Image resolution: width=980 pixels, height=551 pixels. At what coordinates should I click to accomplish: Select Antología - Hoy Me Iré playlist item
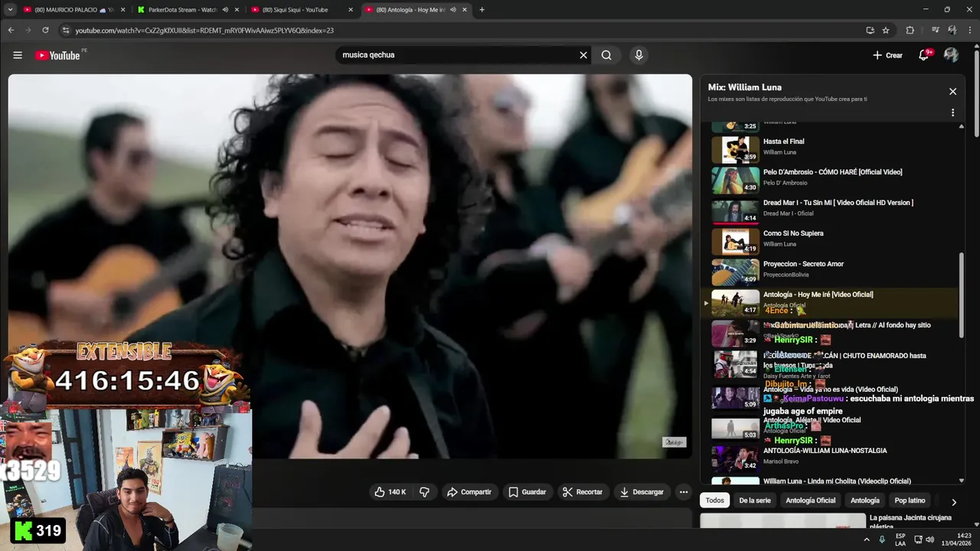click(x=831, y=302)
